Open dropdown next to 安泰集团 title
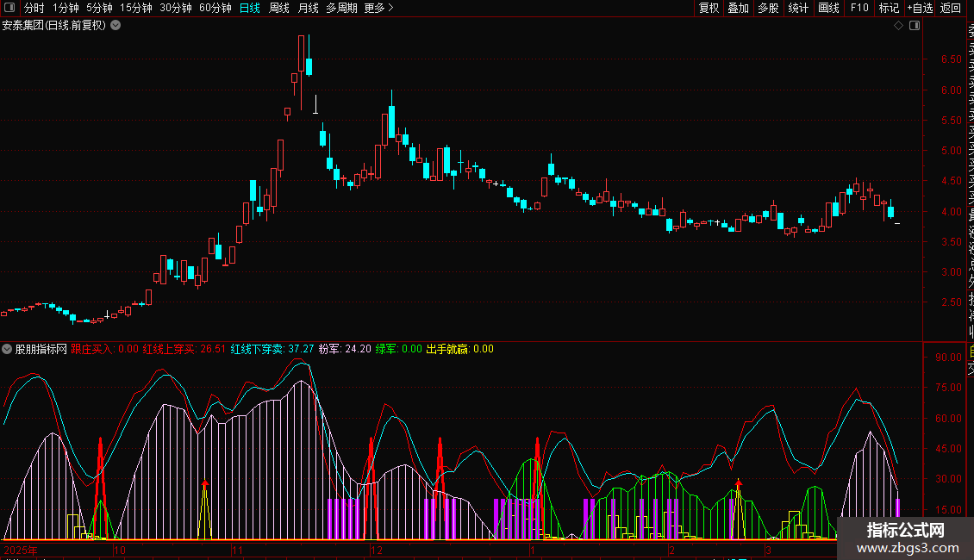This screenshot has height=560, width=974. 116,26
